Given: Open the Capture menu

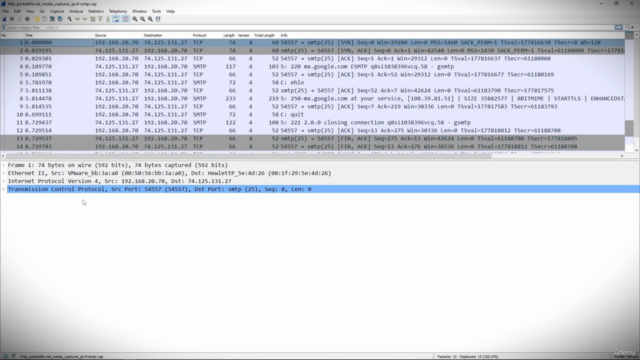Looking at the screenshot, I should tap(57, 11).
